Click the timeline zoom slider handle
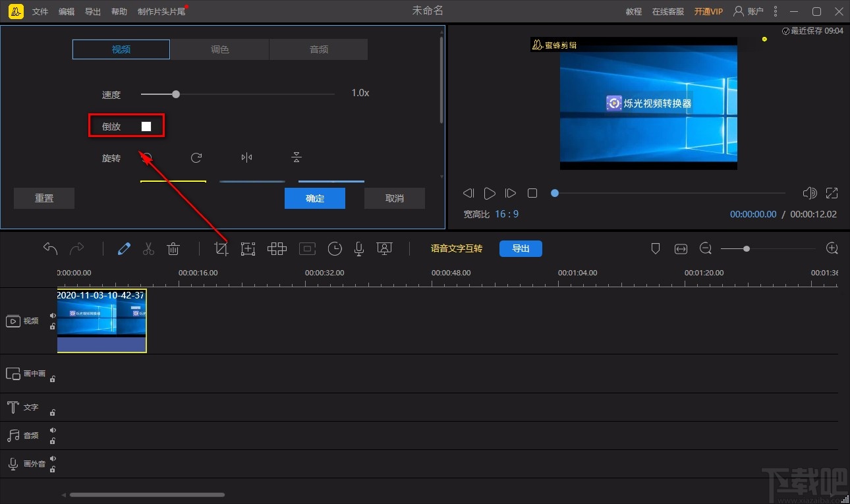The width and height of the screenshot is (850, 504). [746, 248]
